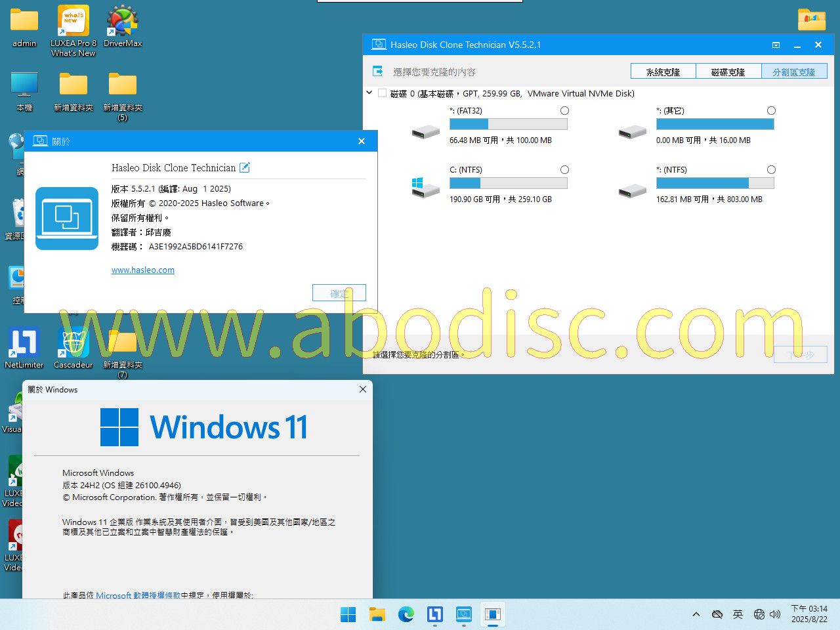Click the Hasleo logo in About dialog

coord(67,219)
